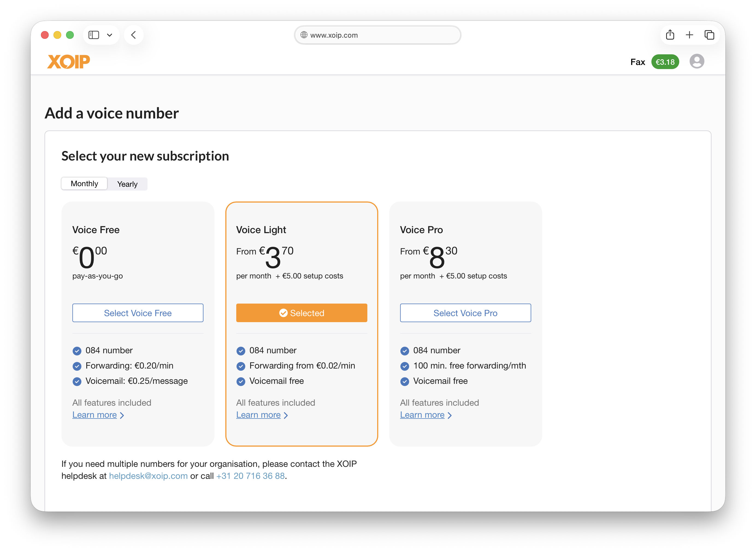Click the XOIP logo
The image size is (756, 552).
[x=69, y=61]
